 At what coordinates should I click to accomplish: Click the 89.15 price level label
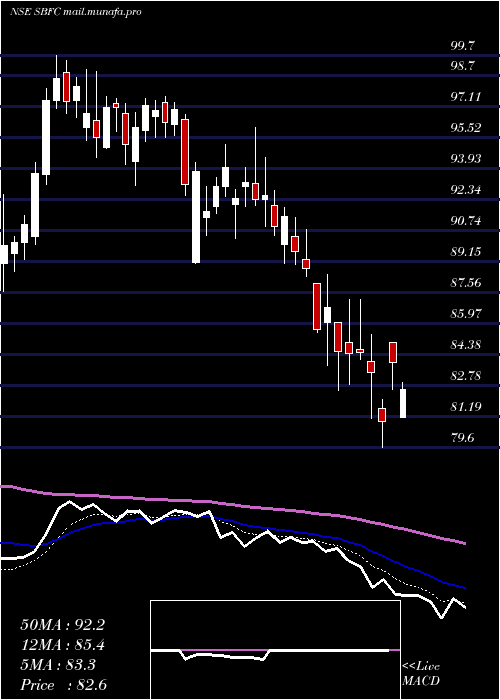[466, 252]
